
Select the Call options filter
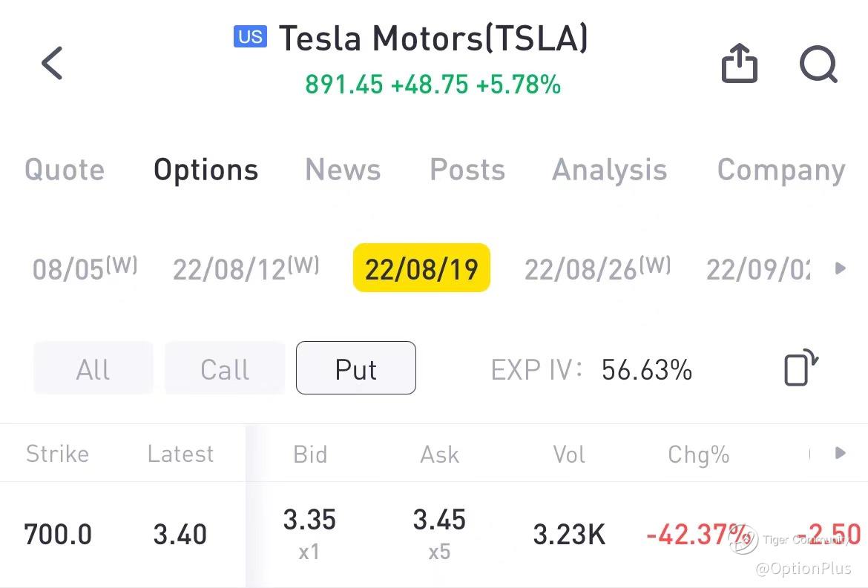[225, 369]
